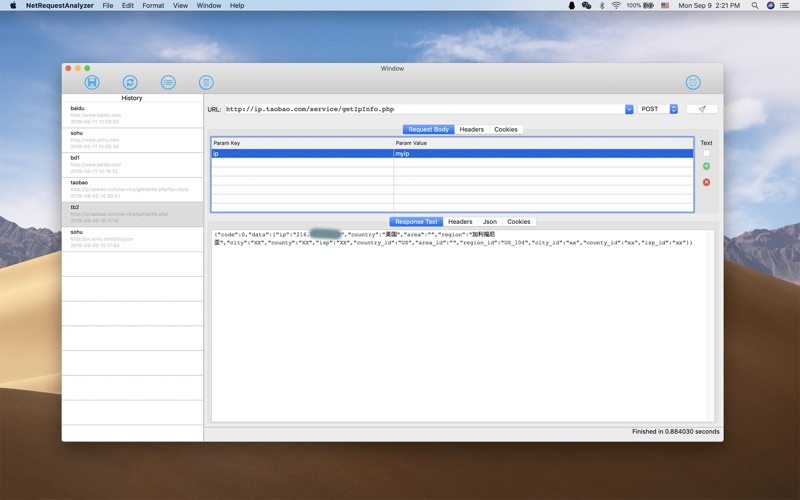The image size is (800, 500).
Task: Select the bd1 history entry
Action: pos(132,165)
